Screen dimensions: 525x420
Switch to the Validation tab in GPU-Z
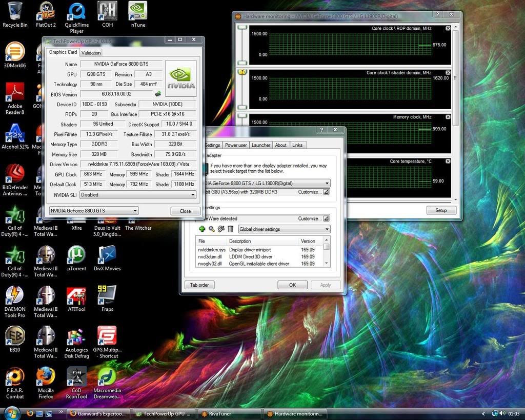pos(91,53)
